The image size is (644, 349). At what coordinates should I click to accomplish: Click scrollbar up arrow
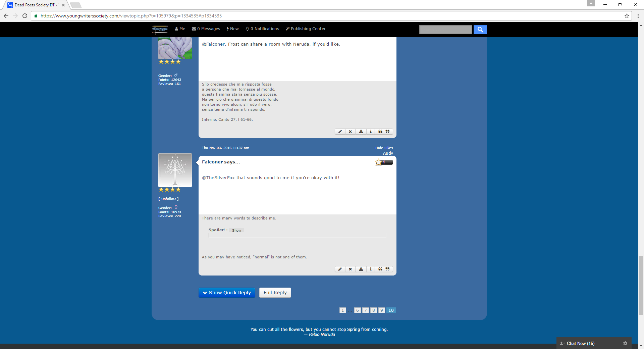pos(641,25)
